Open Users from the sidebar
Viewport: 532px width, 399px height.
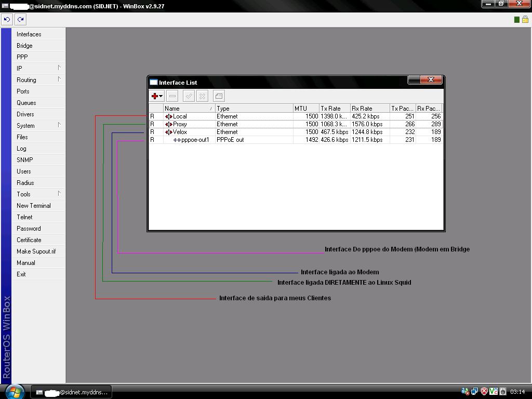click(38, 171)
